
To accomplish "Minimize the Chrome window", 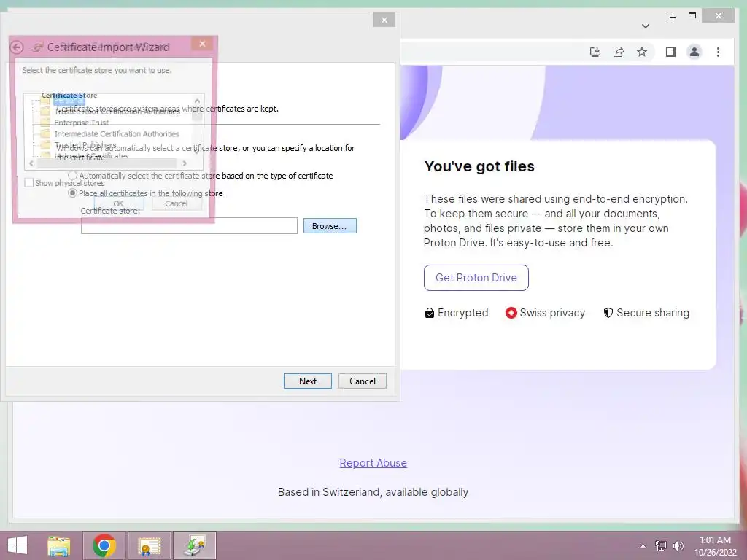I will (672, 16).
